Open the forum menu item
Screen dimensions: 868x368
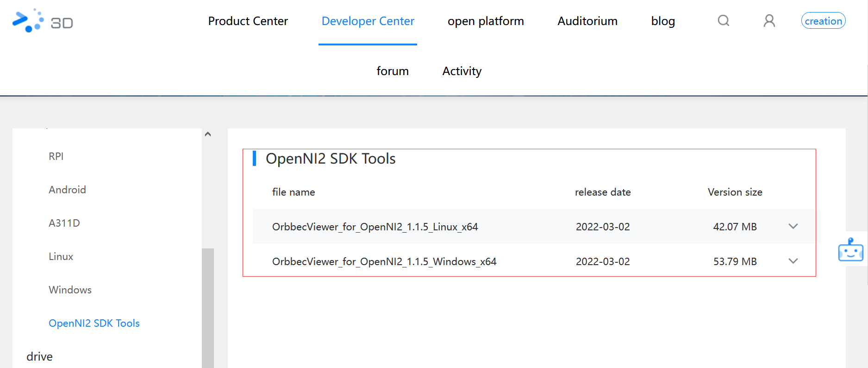point(393,71)
